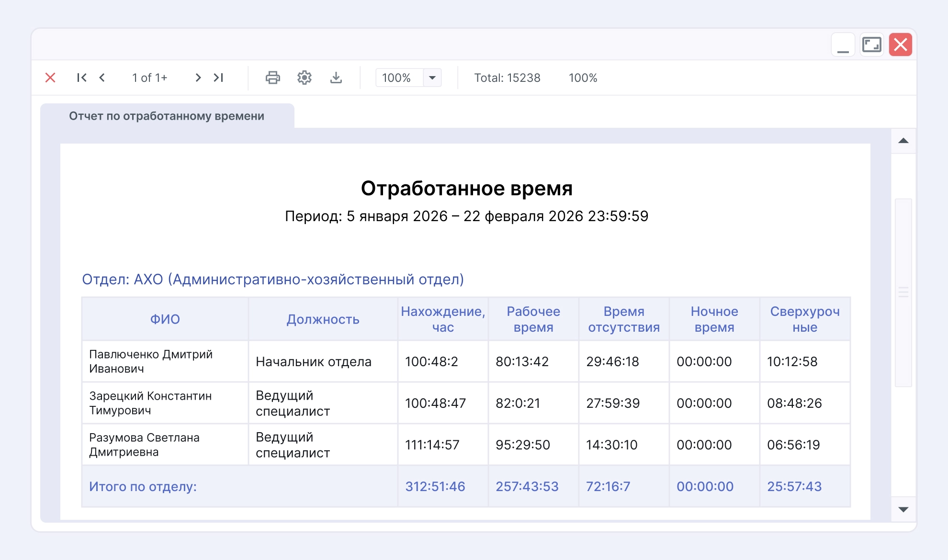Download the report via export icon

point(336,78)
